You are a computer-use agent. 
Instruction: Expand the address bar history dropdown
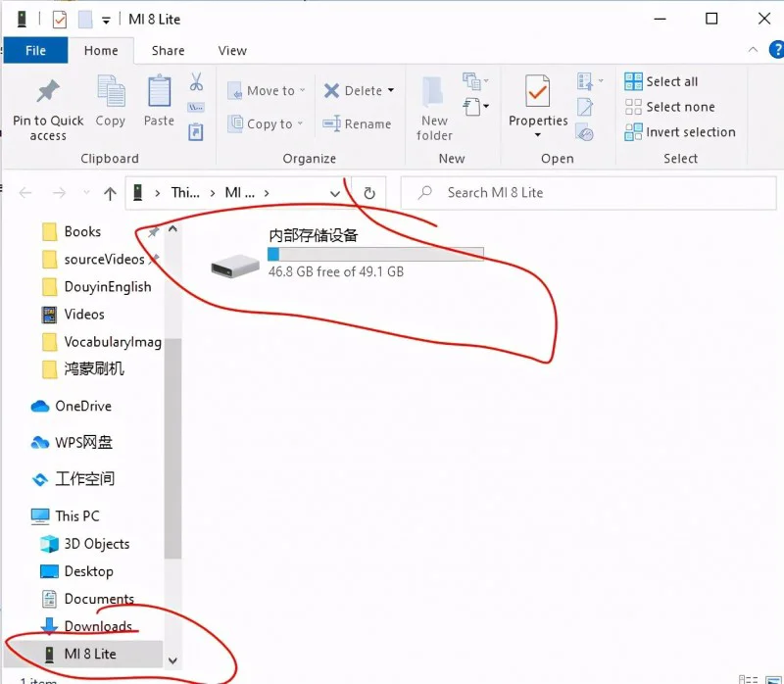click(335, 193)
